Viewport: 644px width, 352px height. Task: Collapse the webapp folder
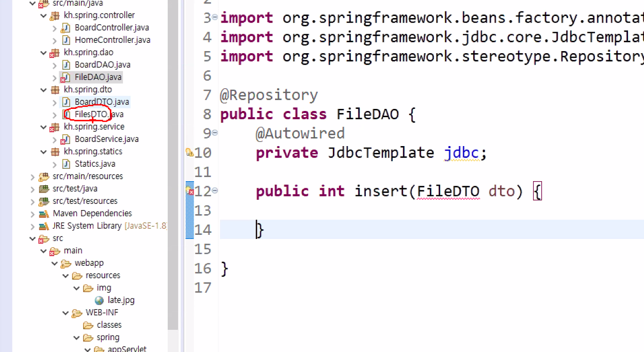coord(55,263)
